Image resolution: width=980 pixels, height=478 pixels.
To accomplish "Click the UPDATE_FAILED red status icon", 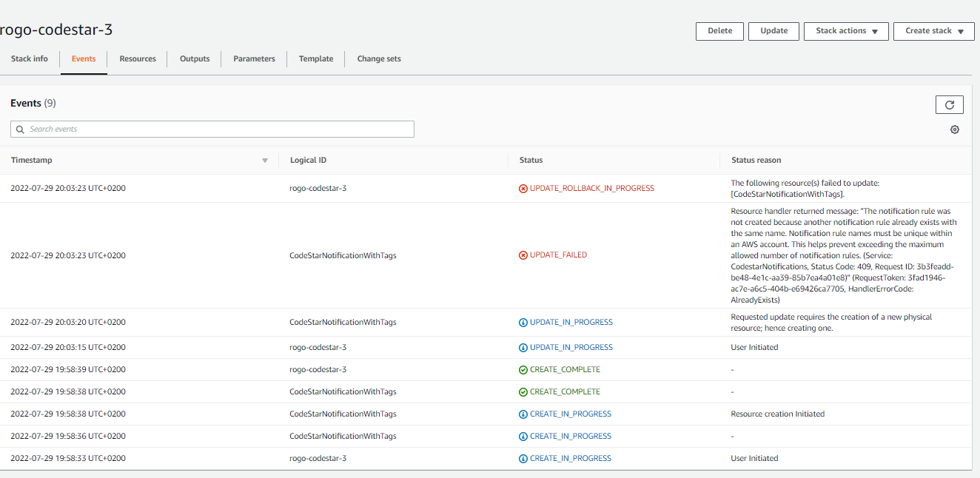I will pyautogui.click(x=523, y=255).
